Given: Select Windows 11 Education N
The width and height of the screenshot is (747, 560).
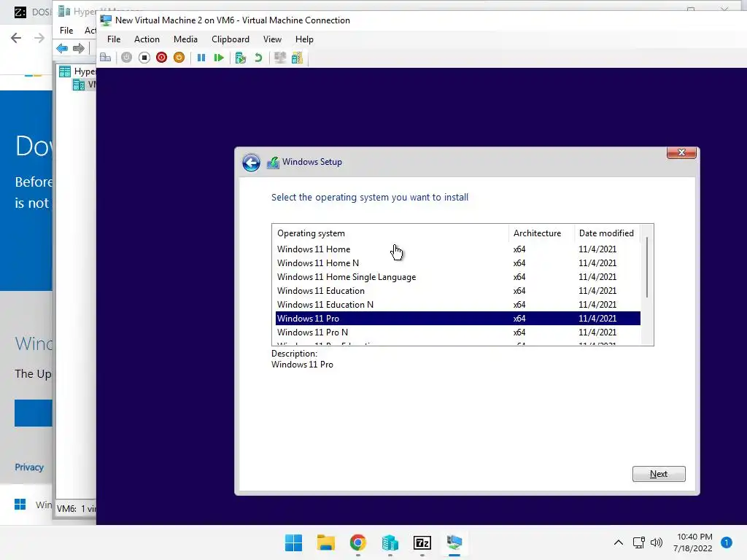Looking at the screenshot, I should [458, 304].
